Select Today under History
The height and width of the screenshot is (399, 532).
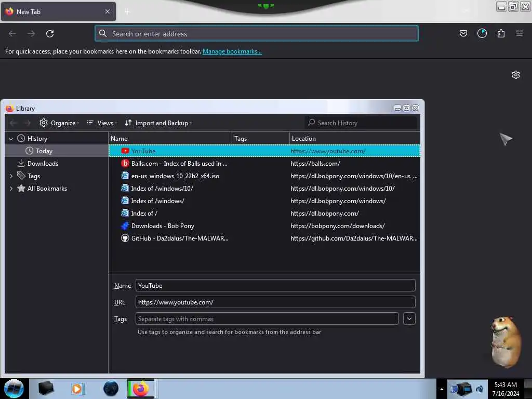tap(44, 151)
